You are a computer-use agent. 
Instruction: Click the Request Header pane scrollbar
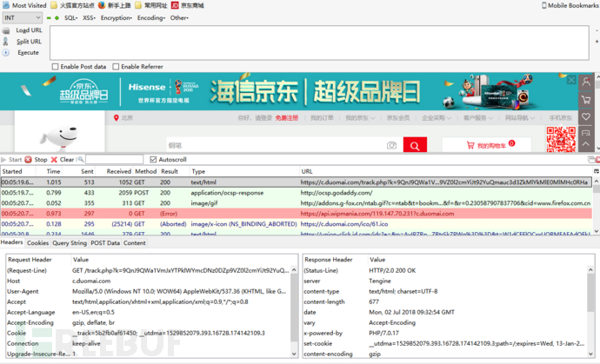coord(294,312)
